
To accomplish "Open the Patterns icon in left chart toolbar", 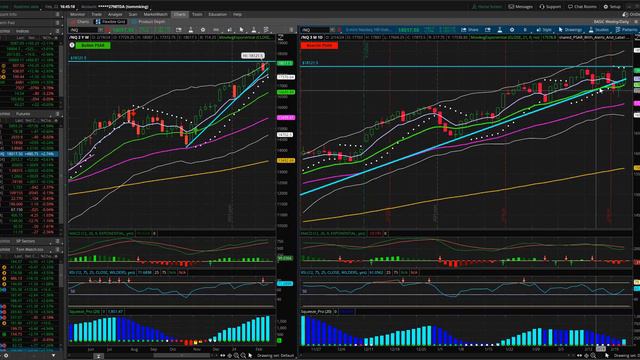I will click(x=266, y=30).
